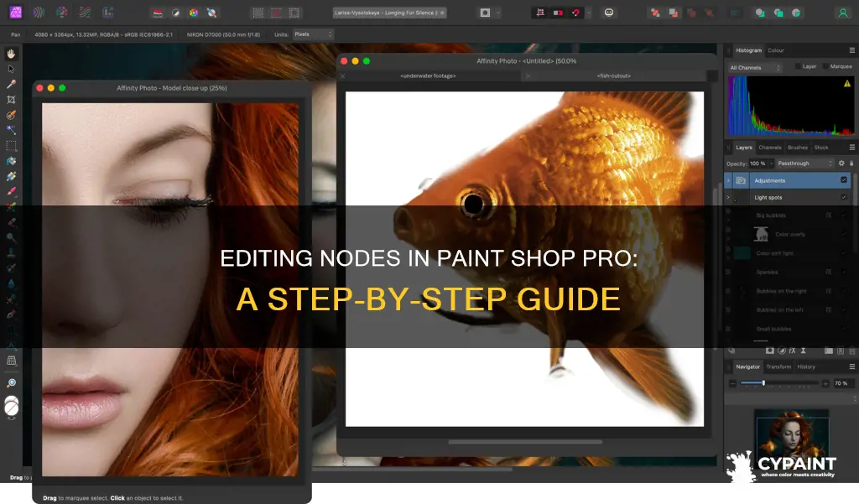859x504 pixels.
Task: Select the Crop tool
Action: tap(11, 100)
